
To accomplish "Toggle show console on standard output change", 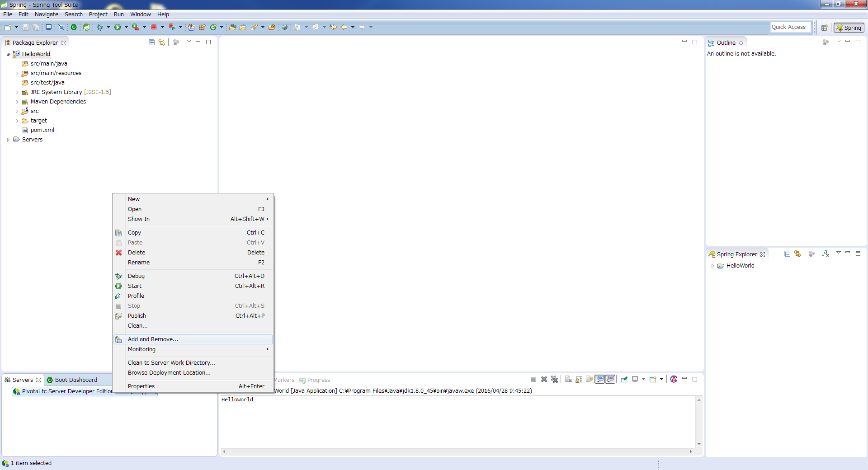I will 600,380.
